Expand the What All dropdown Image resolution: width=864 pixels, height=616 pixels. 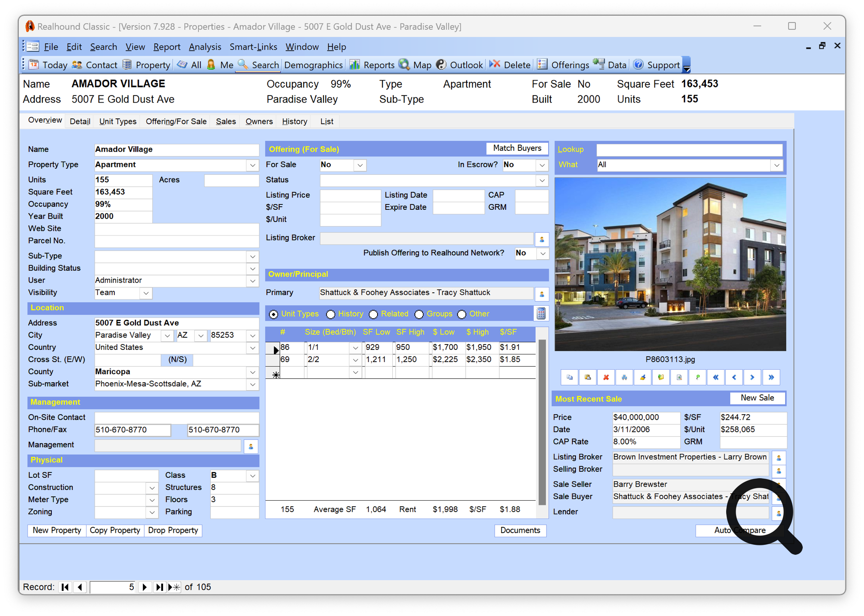coord(777,165)
